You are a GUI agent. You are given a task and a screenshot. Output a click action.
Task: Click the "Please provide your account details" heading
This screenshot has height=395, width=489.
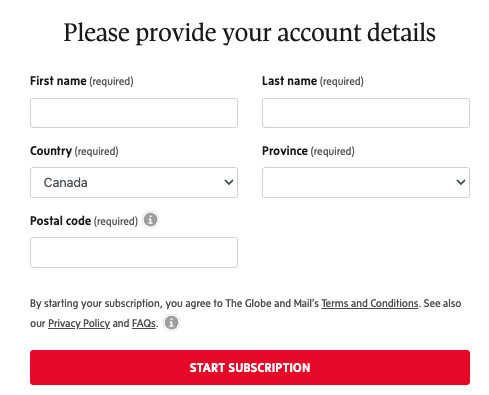250,33
